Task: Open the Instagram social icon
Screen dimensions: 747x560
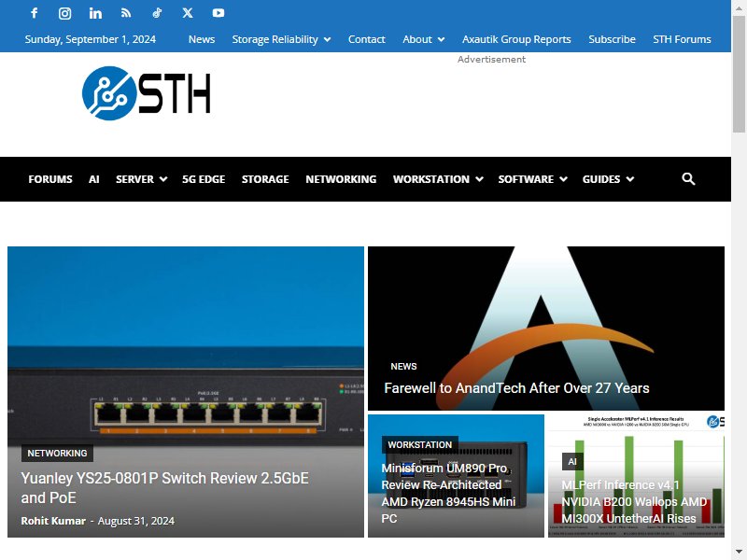Action: pos(64,13)
